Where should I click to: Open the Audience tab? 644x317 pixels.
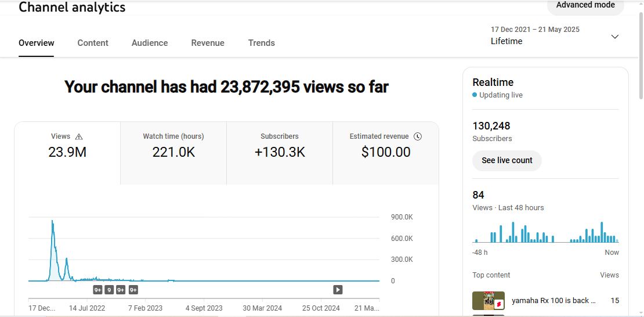point(150,43)
